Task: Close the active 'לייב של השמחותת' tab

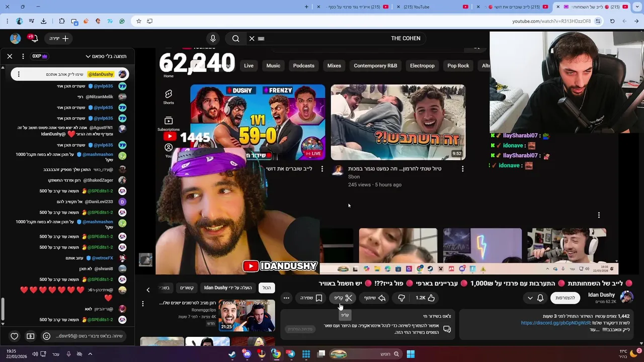Action: pyautogui.click(x=557, y=7)
